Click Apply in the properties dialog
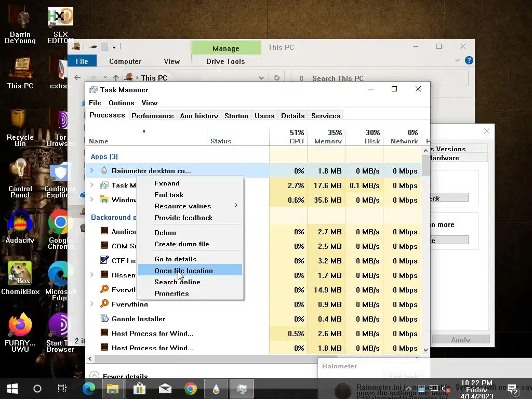 pyautogui.click(x=461, y=339)
